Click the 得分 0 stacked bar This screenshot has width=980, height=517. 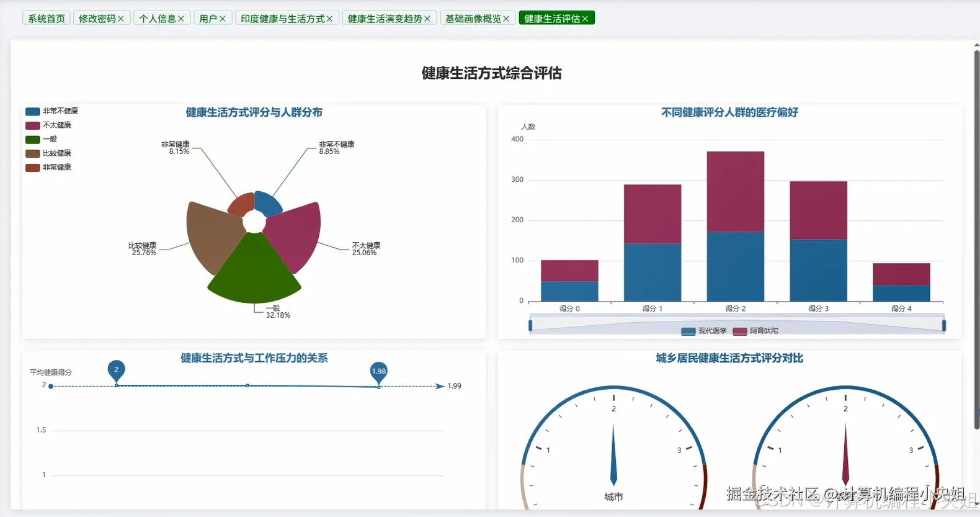(x=569, y=281)
